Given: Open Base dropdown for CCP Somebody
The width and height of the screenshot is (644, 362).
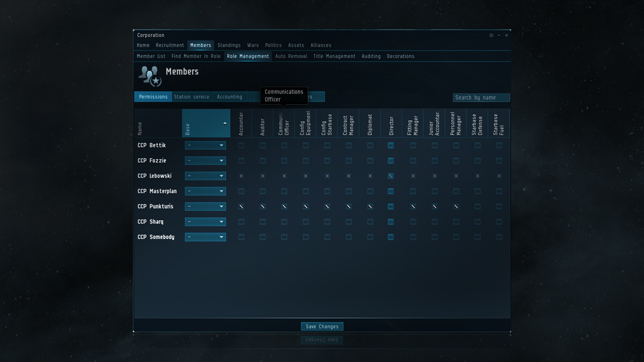Looking at the screenshot, I should (x=205, y=237).
